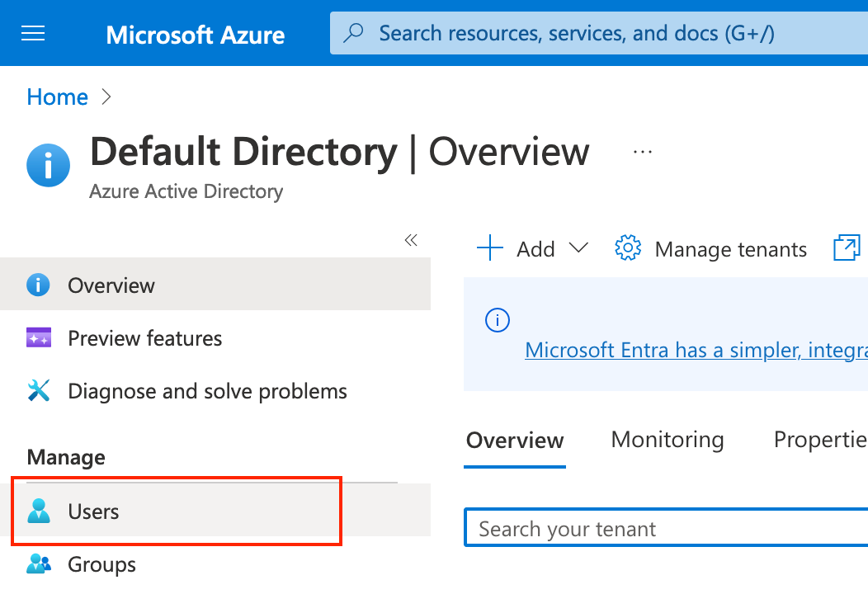Viewport: 868px width, 594px height.
Task: Collapse the sidebar with double chevron
Action: click(x=411, y=240)
